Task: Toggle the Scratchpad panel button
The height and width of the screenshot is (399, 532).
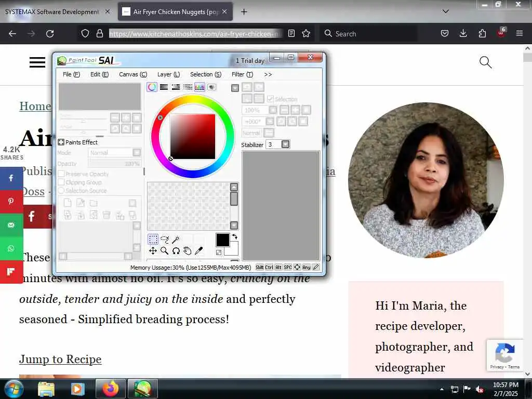Action: tap(212, 87)
